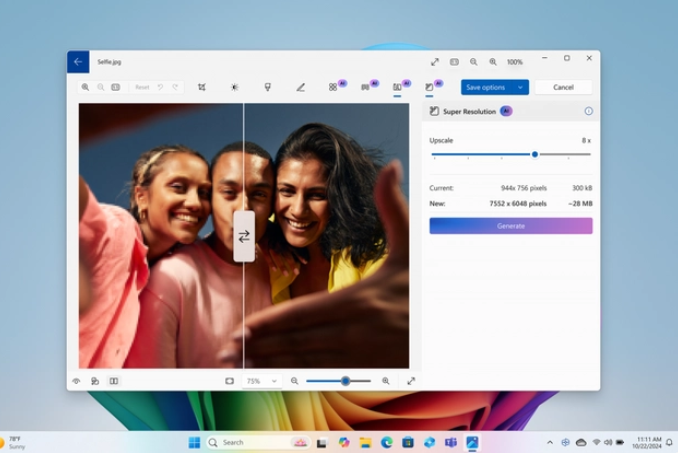Click the bottom bar fit-to-screen icon
The height and width of the screenshot is (453, 678).
(230, 381)
